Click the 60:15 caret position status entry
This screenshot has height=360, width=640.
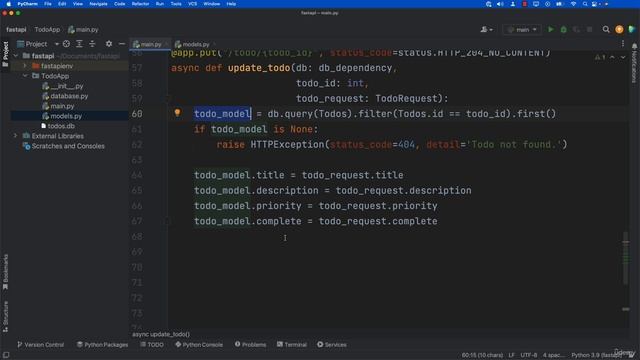click(482, 355)
